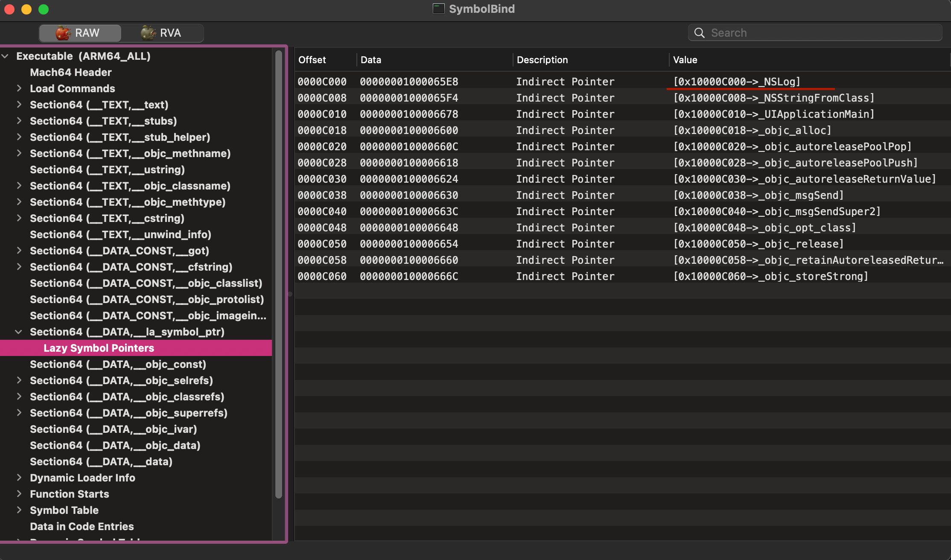Viewport: 951px width, 560px height.
Task: Click the Search input field
Action: pos(815,33)
